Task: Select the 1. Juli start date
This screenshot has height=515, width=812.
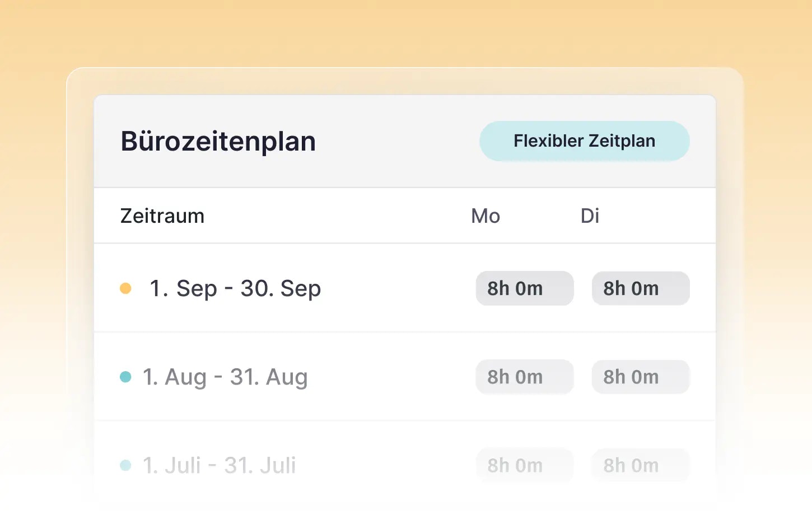Action: [171, 466]
